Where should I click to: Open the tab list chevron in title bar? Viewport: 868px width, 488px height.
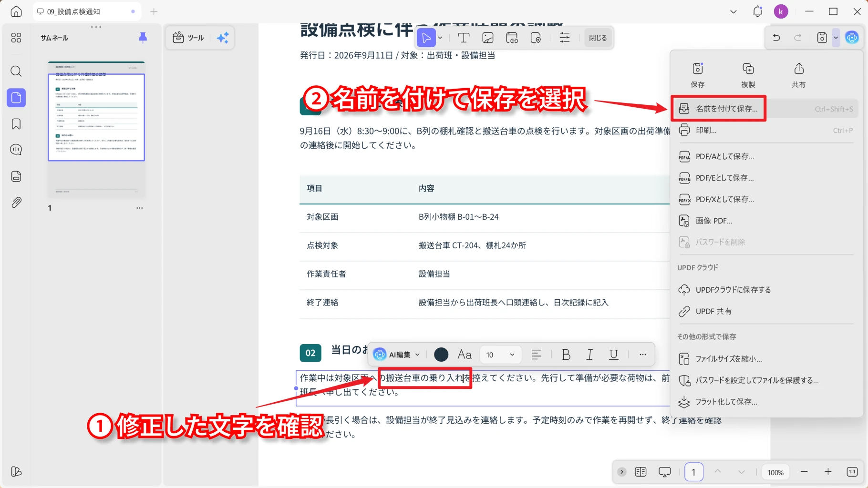(x=734, y=11)
